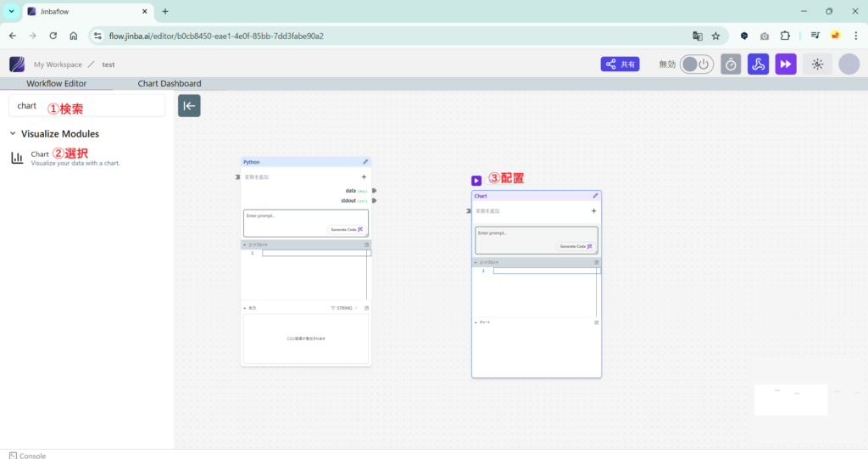
Task: Click the edit pencil on Chart node
Action: [596, 196]
